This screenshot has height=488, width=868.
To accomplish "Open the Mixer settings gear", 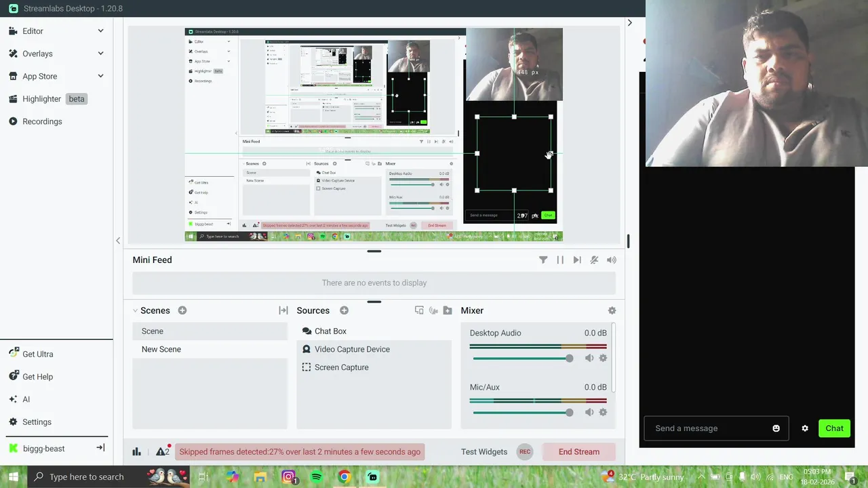I will [x=612, y=310].
